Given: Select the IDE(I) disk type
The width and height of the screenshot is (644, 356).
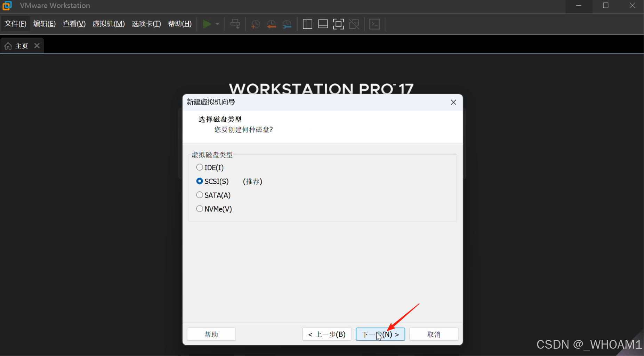Looking at the screenshot, I should point(210,168).
